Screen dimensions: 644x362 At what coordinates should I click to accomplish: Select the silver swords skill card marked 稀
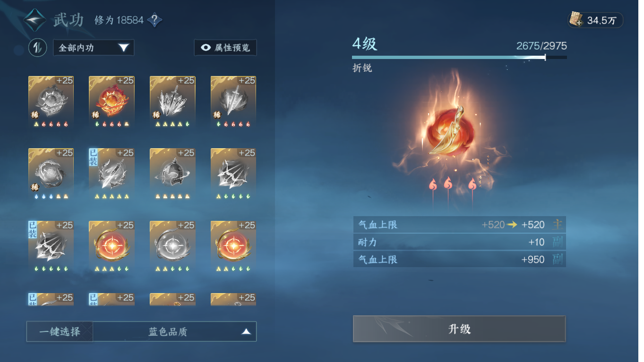[x=173, y=102]
